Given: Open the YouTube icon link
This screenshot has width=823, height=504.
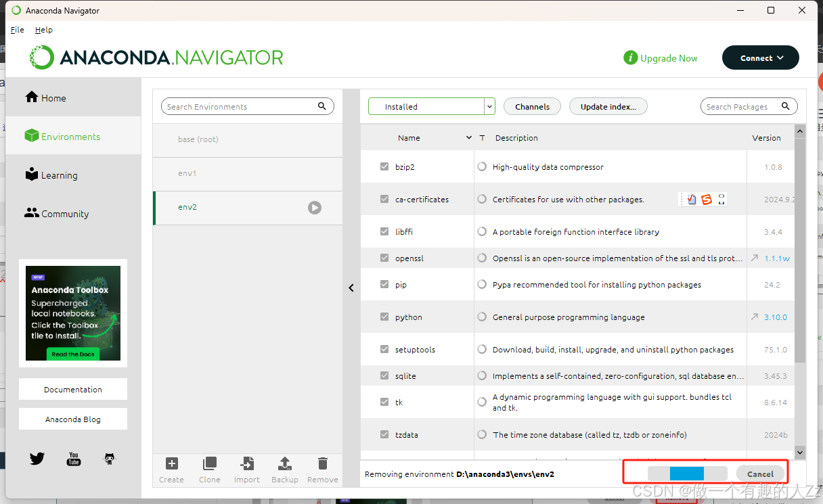Looking at the screenshot, I should [74, 459].
